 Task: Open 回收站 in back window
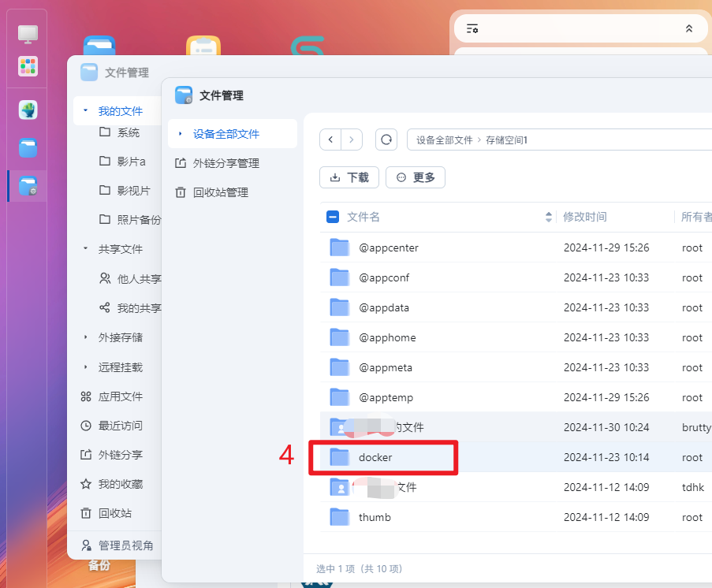(106, 513)
